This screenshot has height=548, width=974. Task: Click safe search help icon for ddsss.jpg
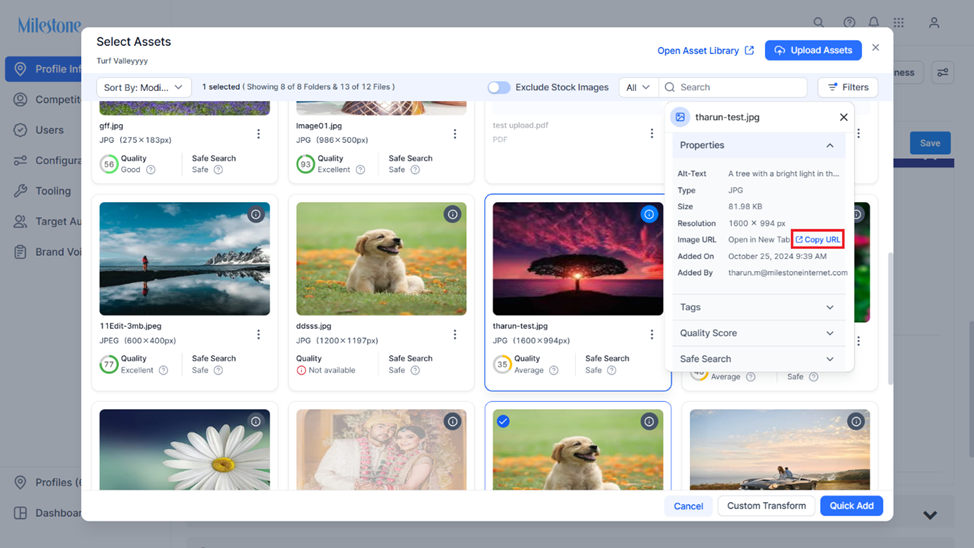[415, 370]
